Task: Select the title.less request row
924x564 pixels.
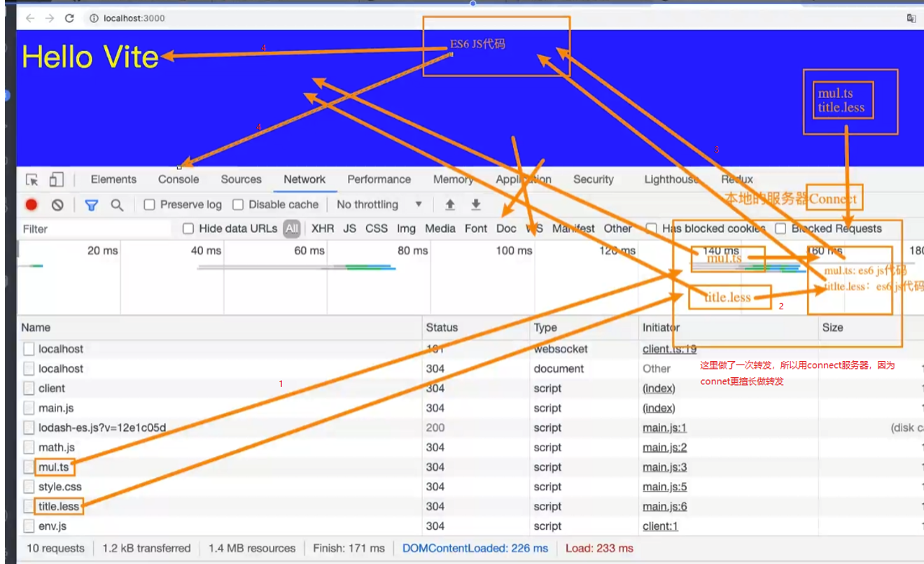Action: [x=470, y=506]
